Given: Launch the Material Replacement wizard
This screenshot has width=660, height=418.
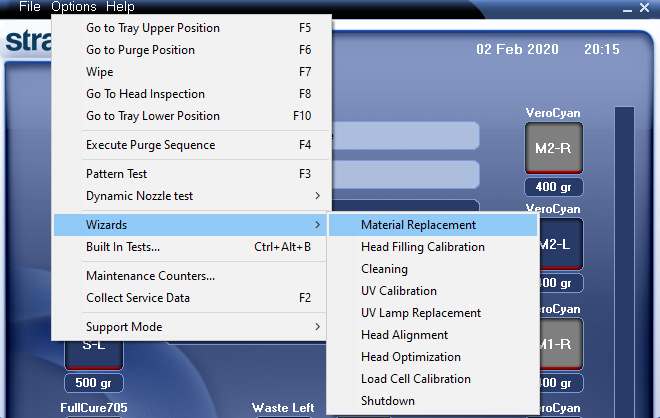Looking at the screenshot, I should tap(418, 225).
